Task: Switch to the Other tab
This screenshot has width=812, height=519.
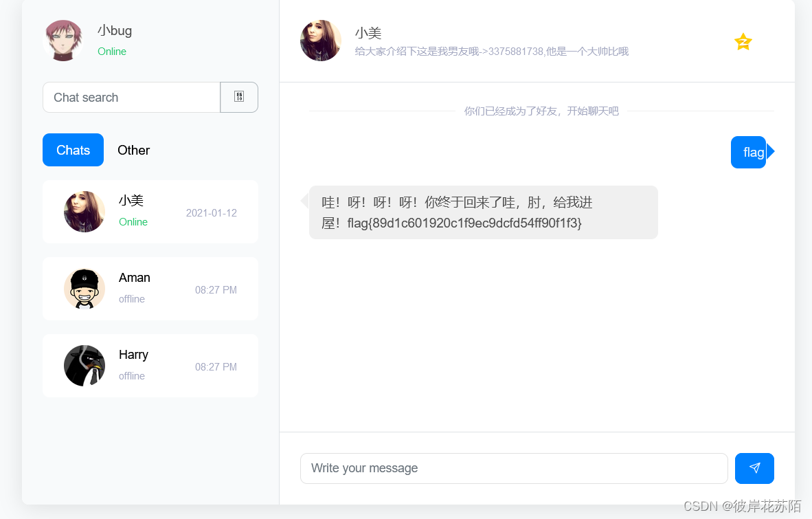Action: tap(133, 150)
